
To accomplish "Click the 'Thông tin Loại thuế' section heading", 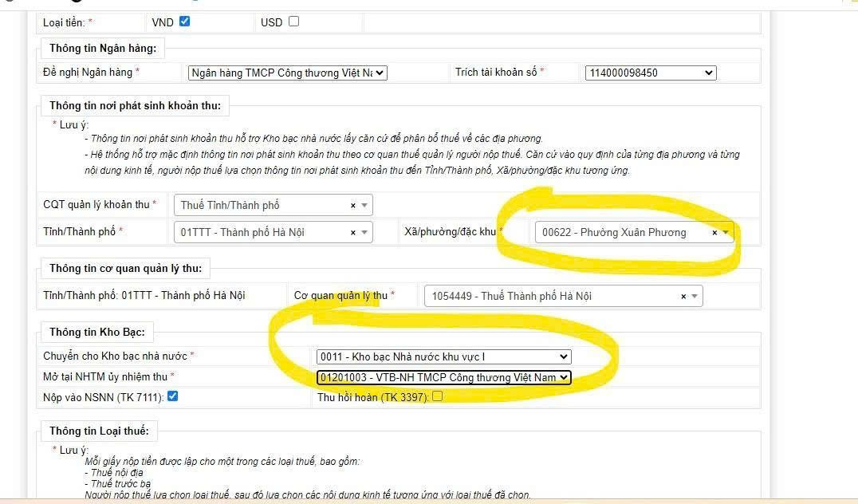I will coord(99,431).
